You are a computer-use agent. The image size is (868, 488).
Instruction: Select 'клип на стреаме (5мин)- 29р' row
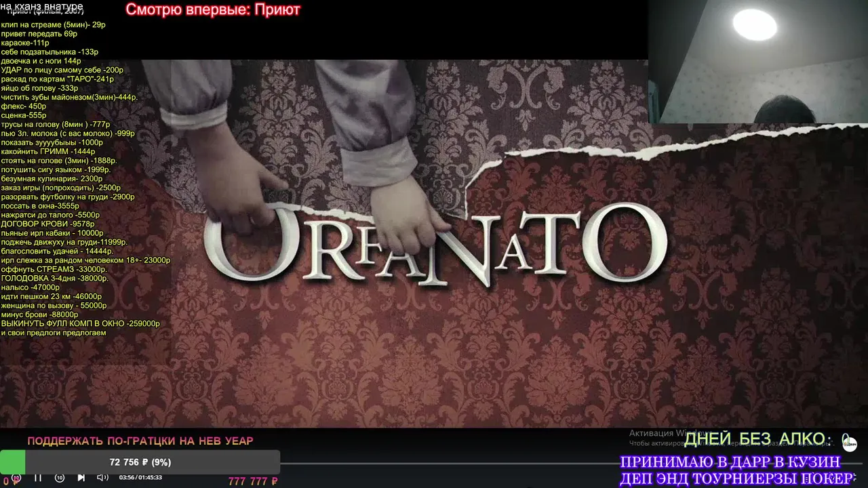tap(54, 25)
